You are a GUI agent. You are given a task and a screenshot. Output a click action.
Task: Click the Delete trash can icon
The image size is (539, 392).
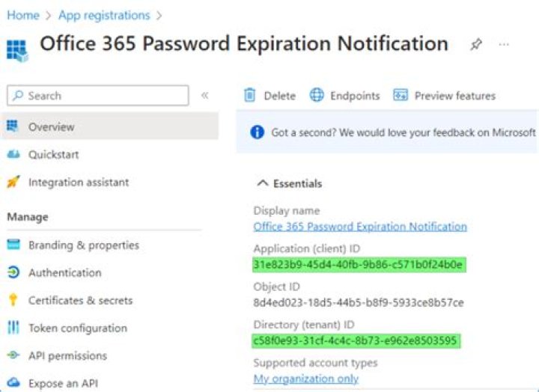[249, 95]
